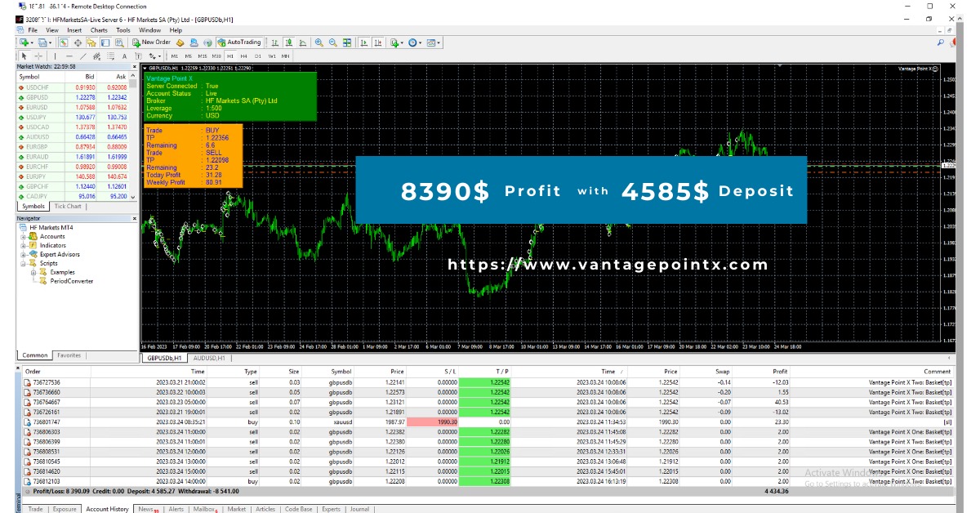Expand the Accounts node in Navigator

(x=24, y=237)
